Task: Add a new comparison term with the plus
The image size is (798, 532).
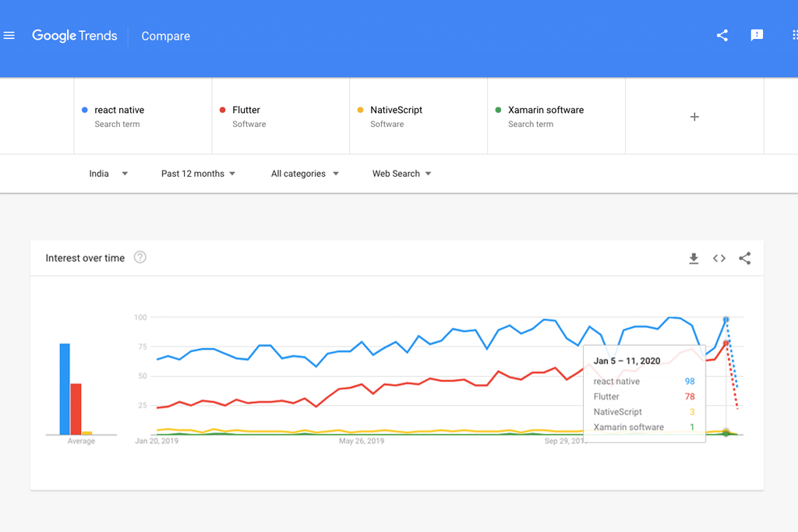Action: coord(694,116)
